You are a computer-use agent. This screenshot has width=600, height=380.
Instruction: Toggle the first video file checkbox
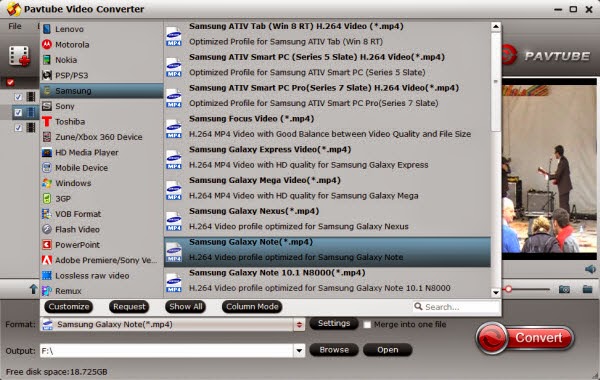pyautogui.click(x=18, y=97)
